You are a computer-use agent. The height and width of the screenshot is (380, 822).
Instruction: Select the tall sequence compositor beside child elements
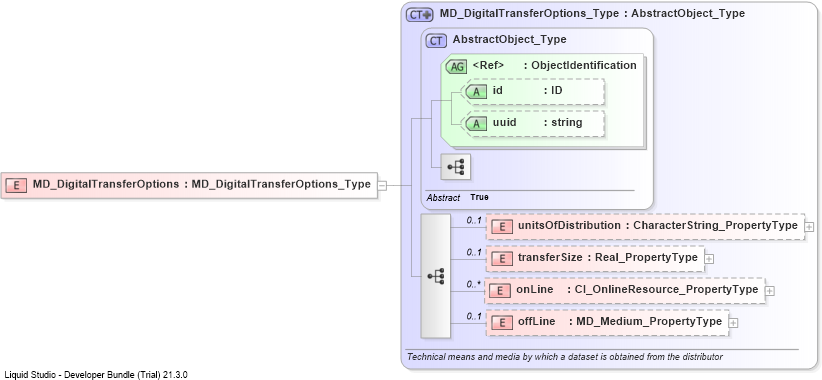[436, 276]
